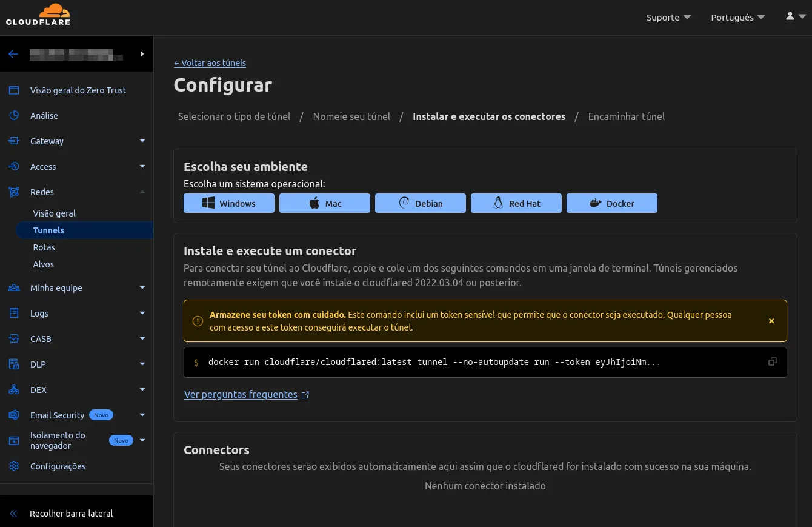Click the collapse sidebar double-chevron icon
Image resolution: width=812 pixels, height=527 pixels.
(x=14, y=514)
